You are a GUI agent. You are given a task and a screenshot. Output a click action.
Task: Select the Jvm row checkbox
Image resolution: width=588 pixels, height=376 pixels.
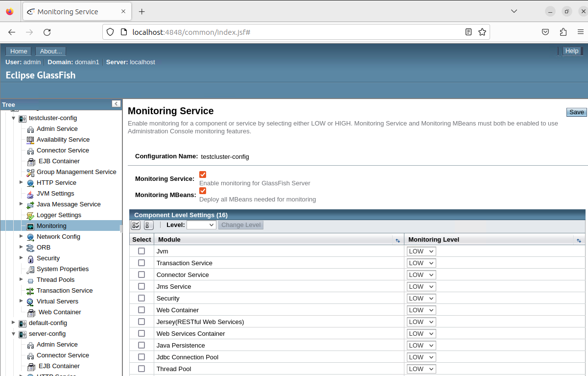141,251
